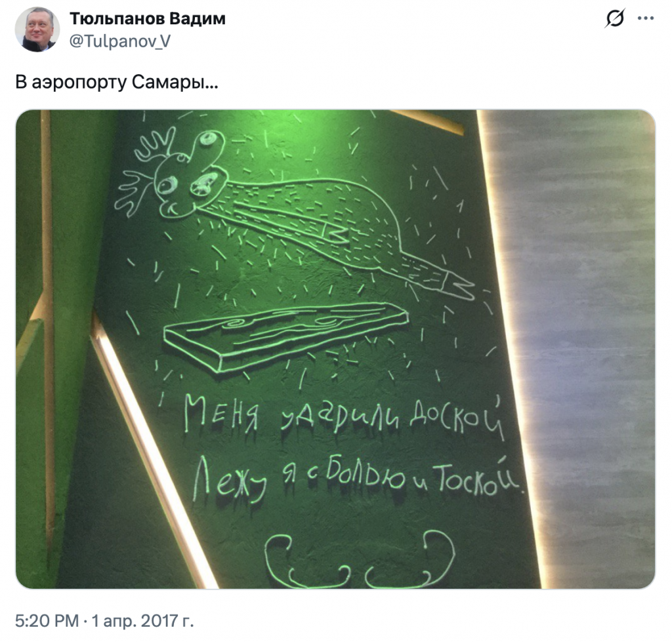Click the line Лежу я с болью и тоской

coord(358,479)
